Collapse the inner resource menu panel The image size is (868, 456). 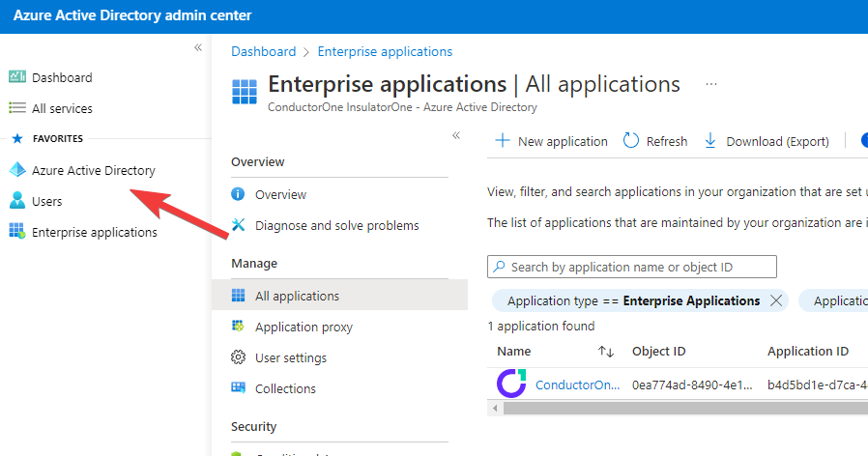(456, 135)
